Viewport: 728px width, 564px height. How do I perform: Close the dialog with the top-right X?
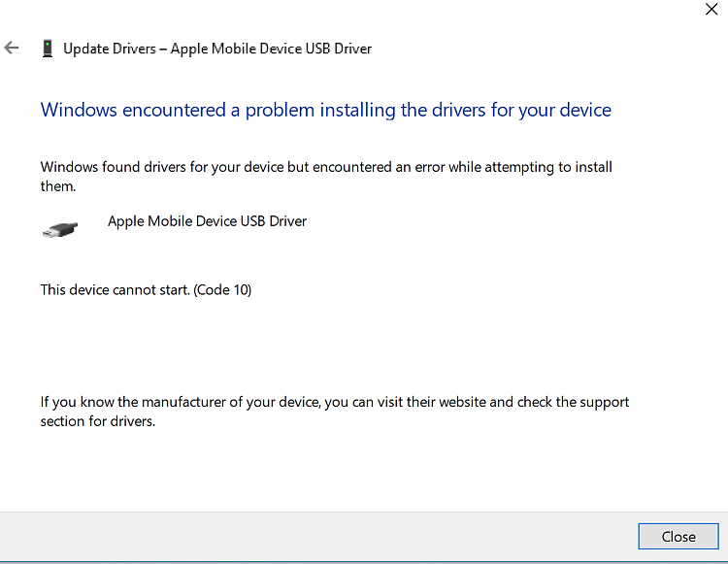pos(711,11)
